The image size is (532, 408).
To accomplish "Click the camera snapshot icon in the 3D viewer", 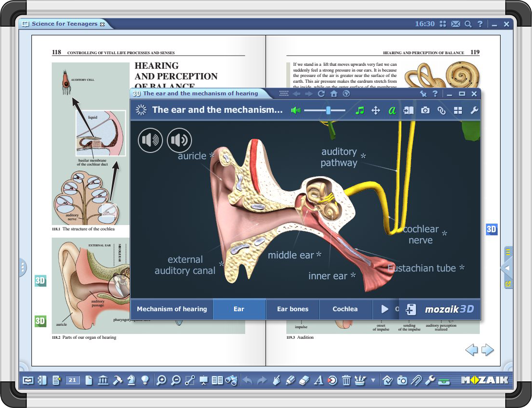I will click(425, 110).
